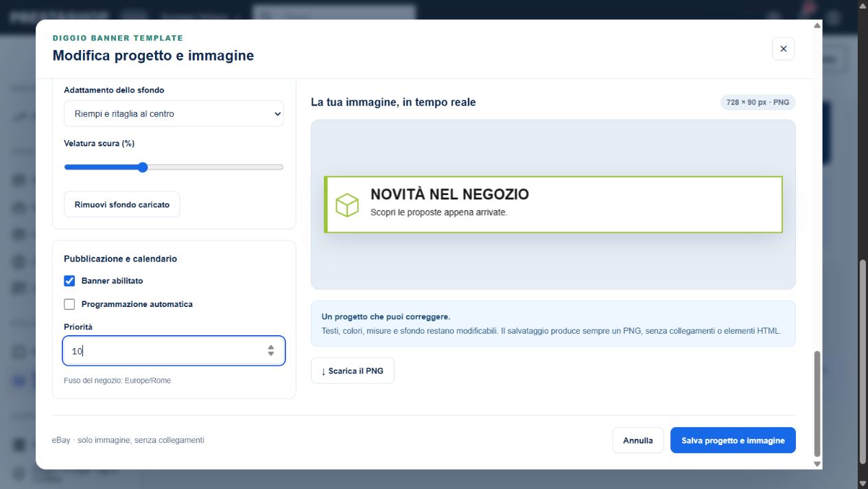Click 'eBay · solo immagine, senza collegamenti' text
Viewport: 868px width, 489px height.
(128, 440)
